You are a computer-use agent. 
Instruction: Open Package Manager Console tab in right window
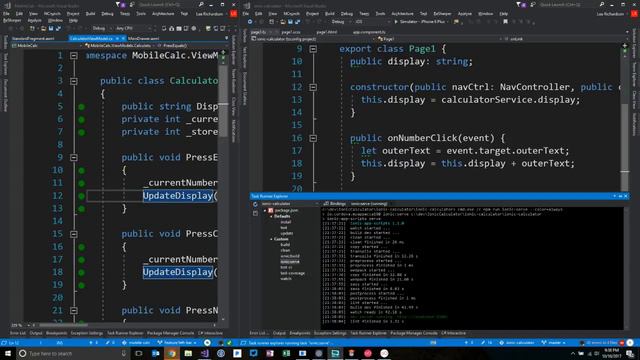tap(413, 333)
